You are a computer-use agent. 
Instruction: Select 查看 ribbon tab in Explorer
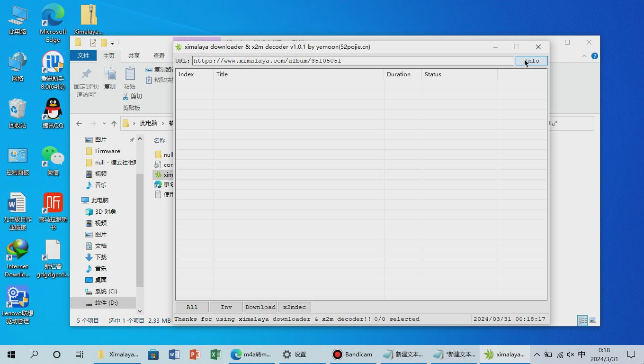coord(159,55)
